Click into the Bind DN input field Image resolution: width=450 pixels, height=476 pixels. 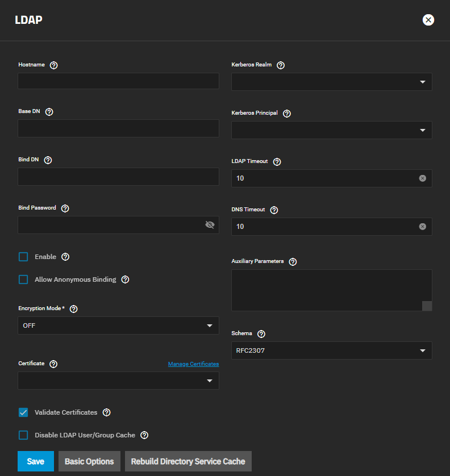coord(118,177)
